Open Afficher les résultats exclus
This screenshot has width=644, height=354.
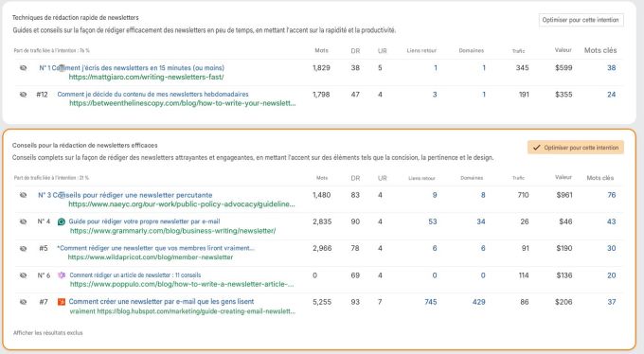point(47,332)
